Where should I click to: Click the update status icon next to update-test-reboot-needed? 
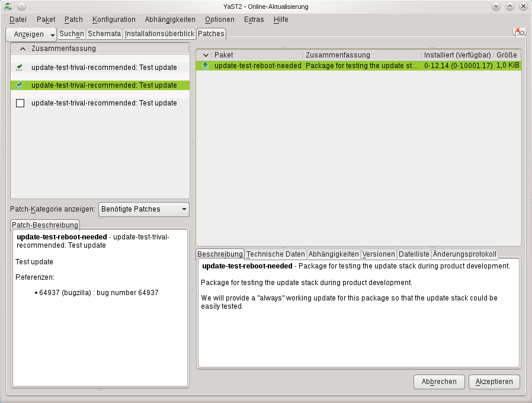click(x=206, y=65)
